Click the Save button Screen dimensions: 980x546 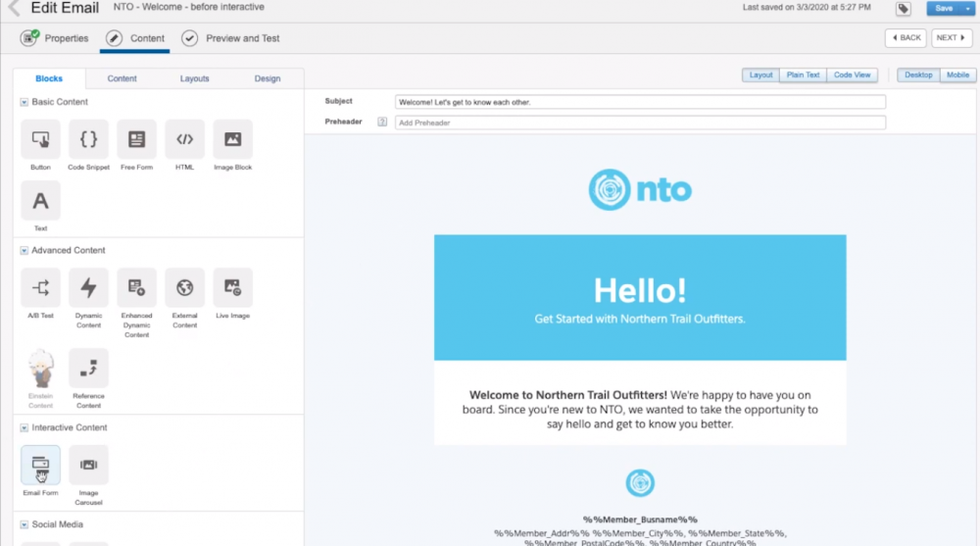click(945, 8)
